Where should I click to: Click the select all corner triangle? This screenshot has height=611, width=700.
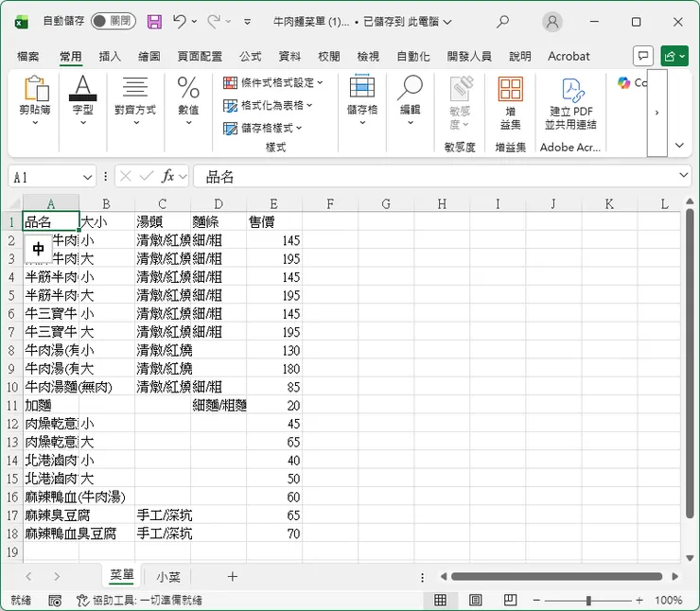point(15,203)
